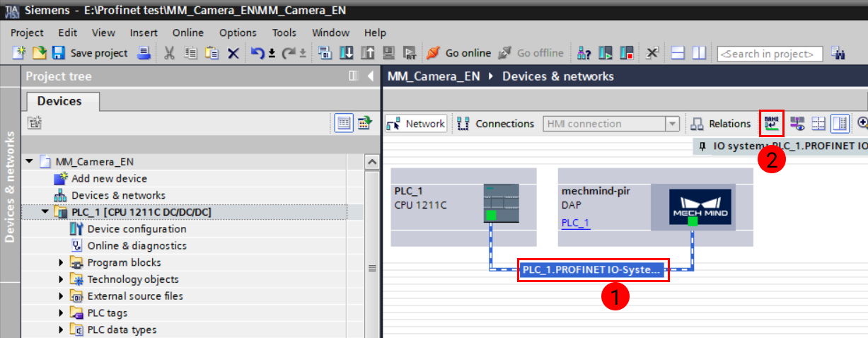Click the tree overview icon with green arrow
The height and width of the screenshot is (338, 868).
coord(364,123)
